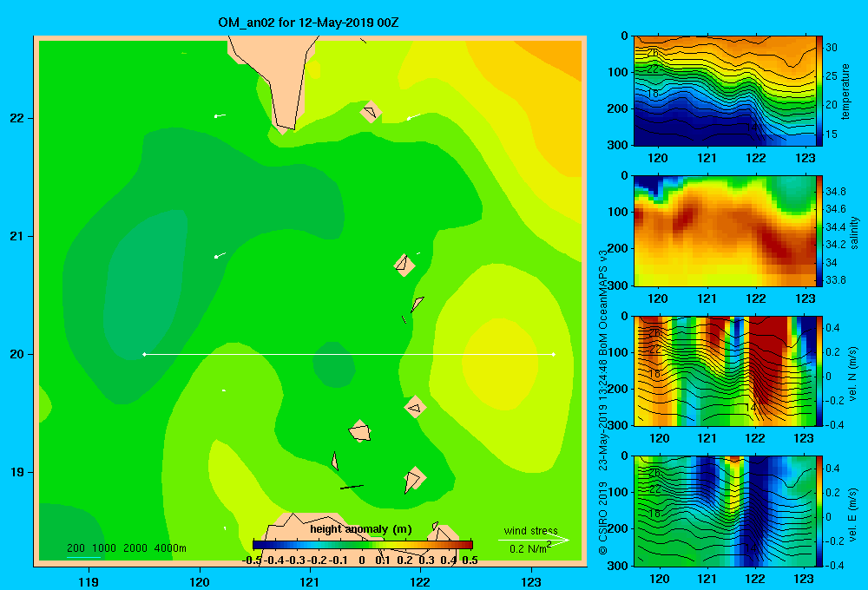Click the island near 20.8N 121.9E

404,265
